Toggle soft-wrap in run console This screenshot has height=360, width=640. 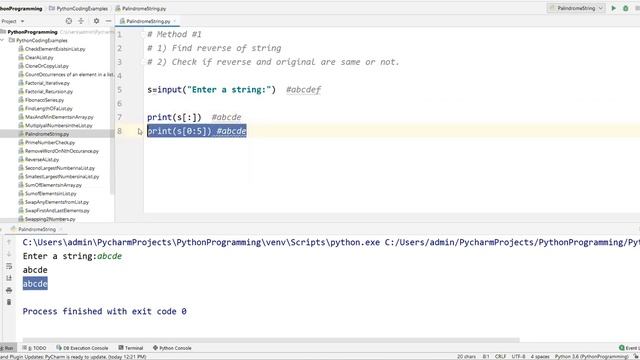pos(9,266)
